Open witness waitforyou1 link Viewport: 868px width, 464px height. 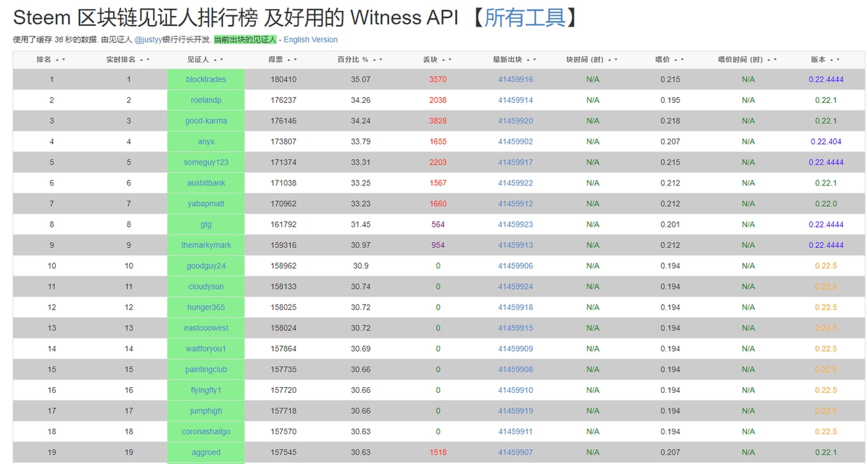(x=206, y=349)
